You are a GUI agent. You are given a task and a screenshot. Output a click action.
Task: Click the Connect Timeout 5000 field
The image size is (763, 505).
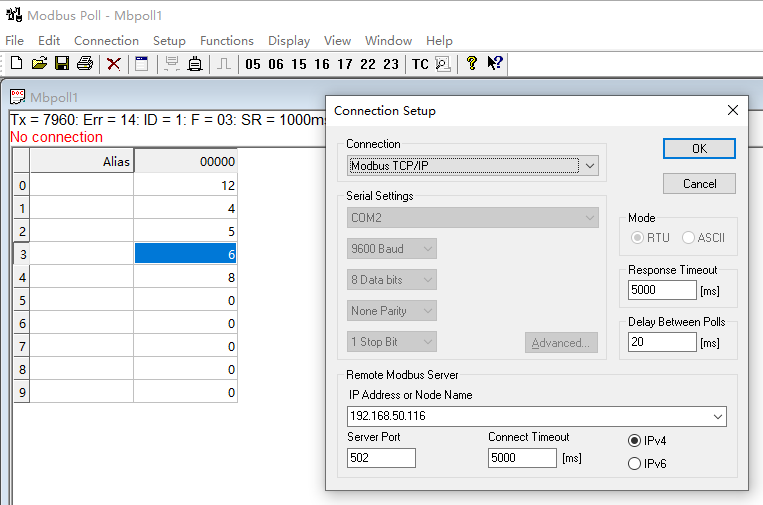tap(522, 458)
